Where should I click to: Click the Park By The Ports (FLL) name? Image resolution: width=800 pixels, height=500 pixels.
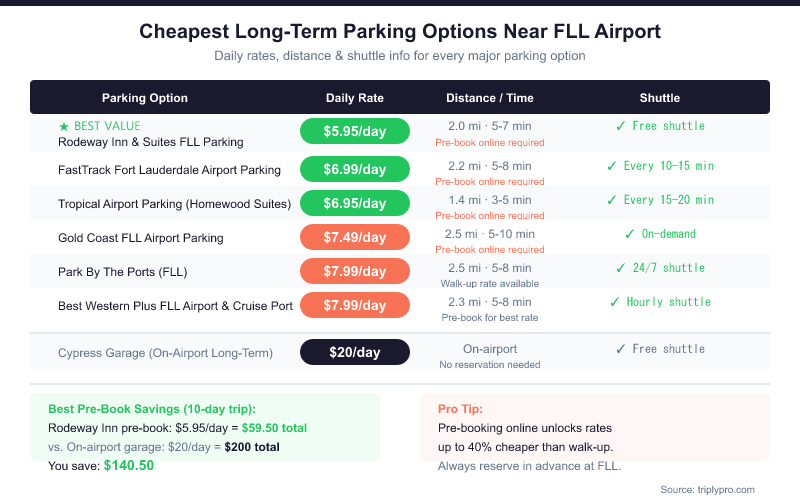click(x=123, y=272)
